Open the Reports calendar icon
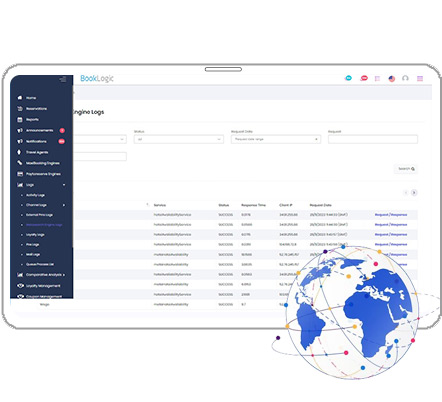This screenshot has width=442, height=402. point(20,119)
